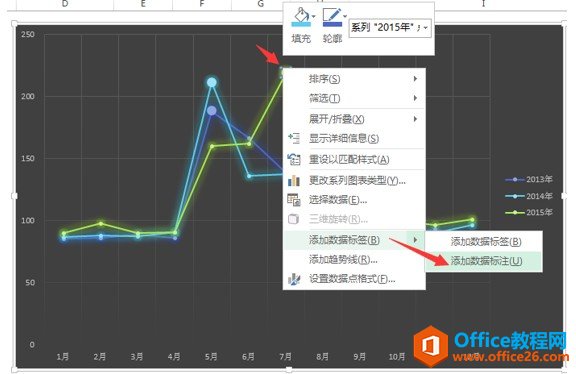Click the 250 value axis label
Screen dimensions: 576x374
click(28, 35)
